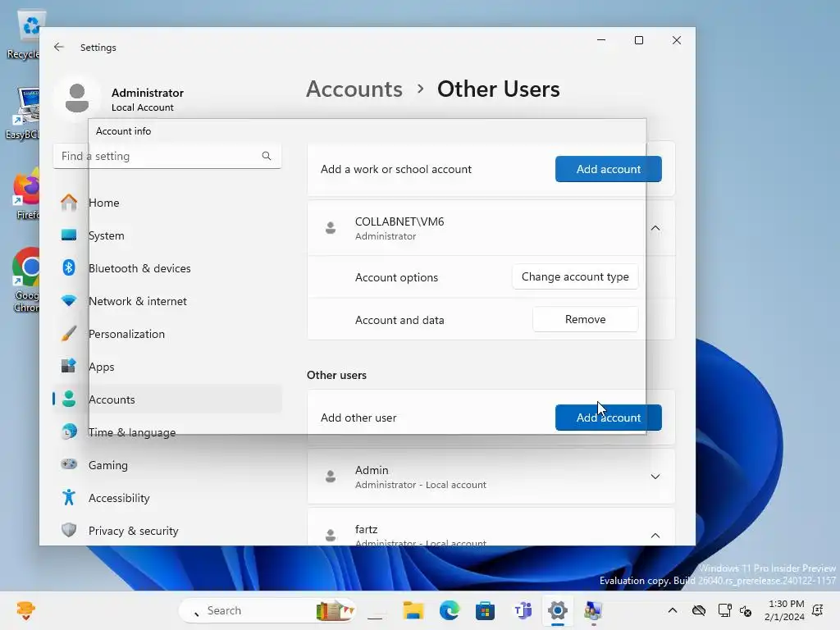The width and height of the screenshot is (840, 630).
Task: Collapse the fartz account row
Action: pos(655,536)
